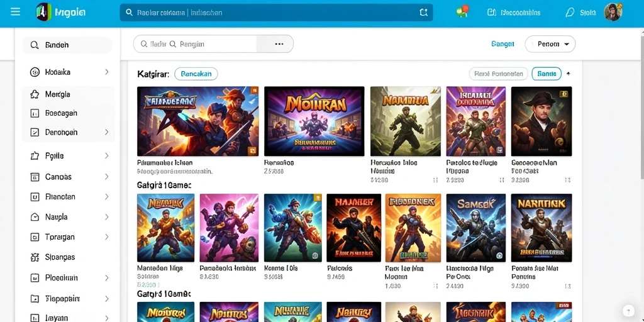
Task: Open the Penom dropdown
Action: [550, 44]
